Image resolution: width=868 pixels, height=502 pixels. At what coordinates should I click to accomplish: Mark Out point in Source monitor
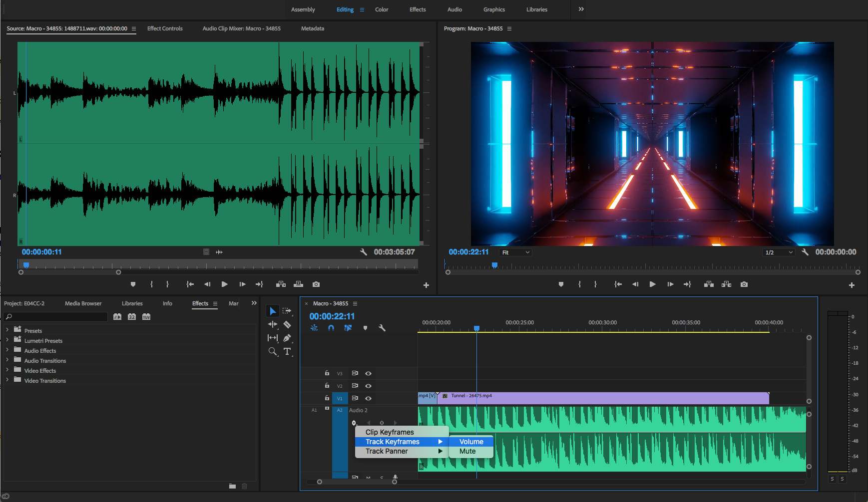tap(167, 284)
